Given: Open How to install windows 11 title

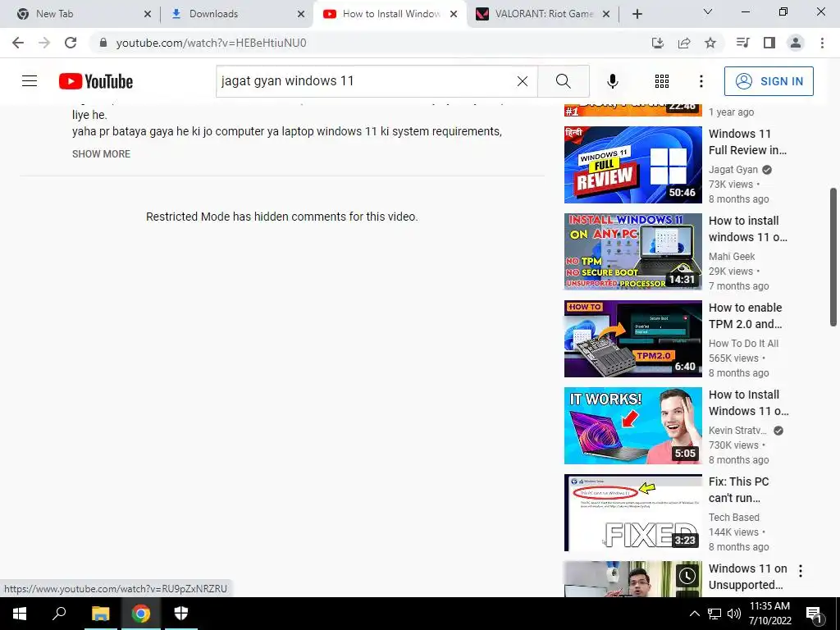Looking at the screenshot, I should [x=748, y=229].
